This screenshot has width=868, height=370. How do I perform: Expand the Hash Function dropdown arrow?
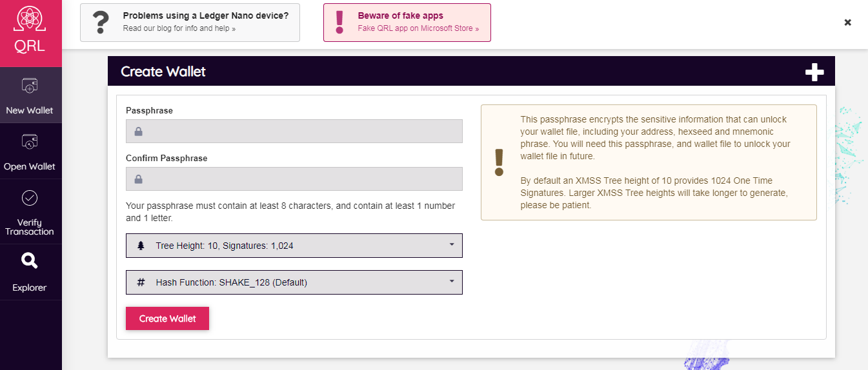452,282
